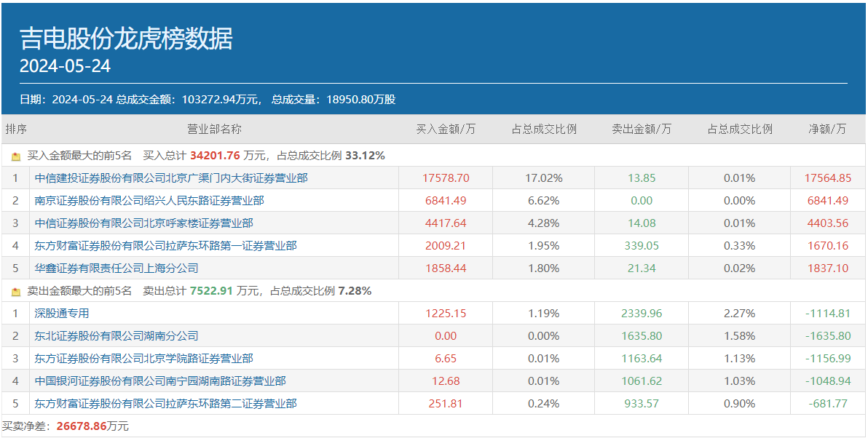Viewport: 868px width, 438px height.
Task: Open 中信建投证券北京广渠门内大街证券营业部 link
Action: click(x=171, y=178)
